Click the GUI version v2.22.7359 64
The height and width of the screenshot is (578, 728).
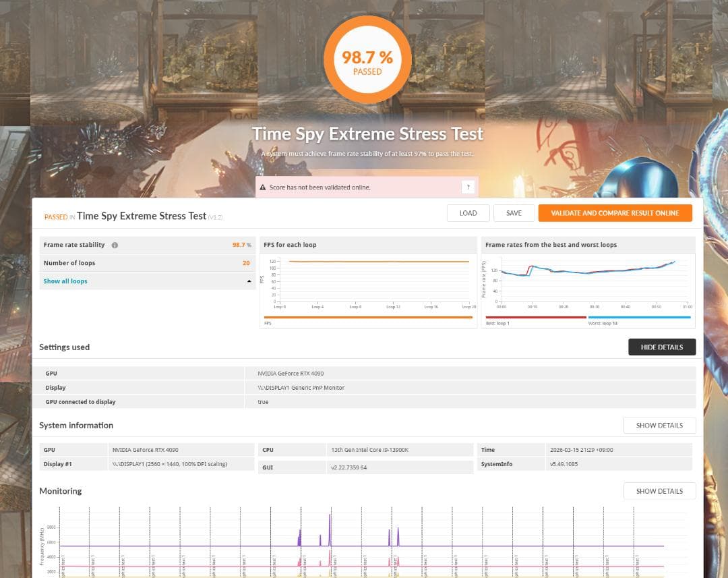[348, 467]
